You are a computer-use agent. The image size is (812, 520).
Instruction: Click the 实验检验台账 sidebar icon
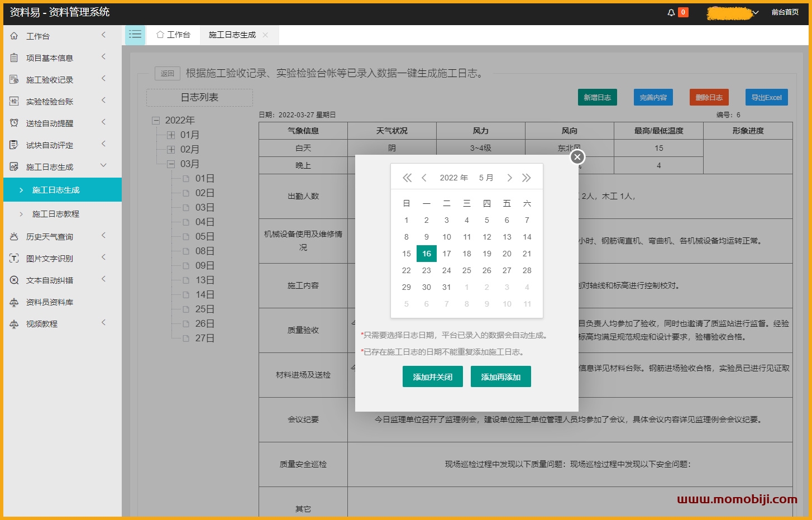tap(14, 101)
